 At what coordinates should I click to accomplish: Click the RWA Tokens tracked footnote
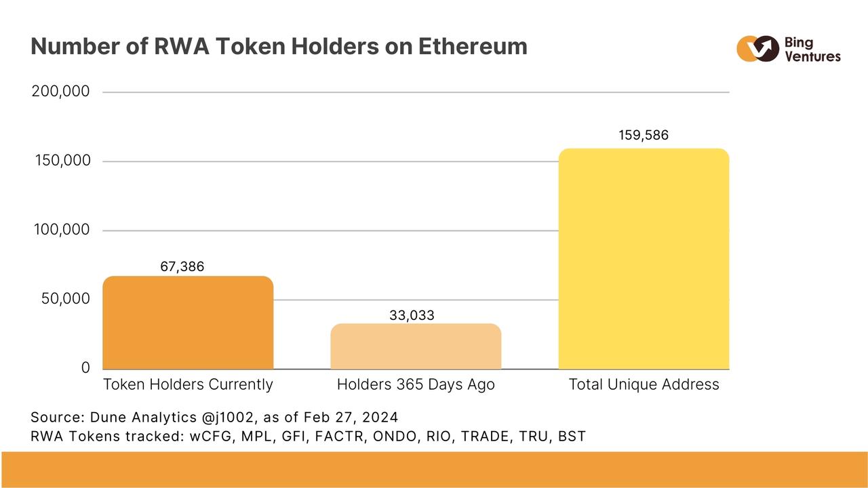308,436
